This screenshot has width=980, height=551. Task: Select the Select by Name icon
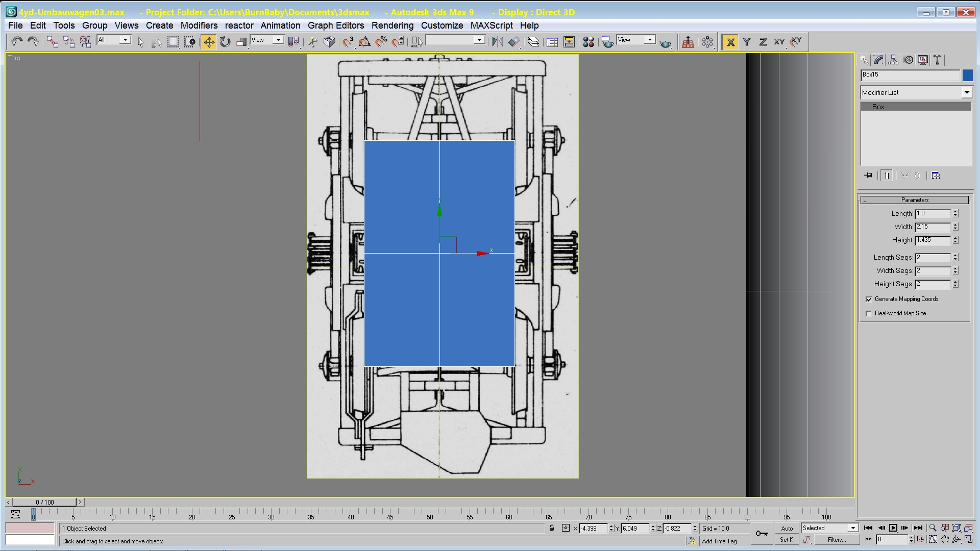tap(157, 42)
